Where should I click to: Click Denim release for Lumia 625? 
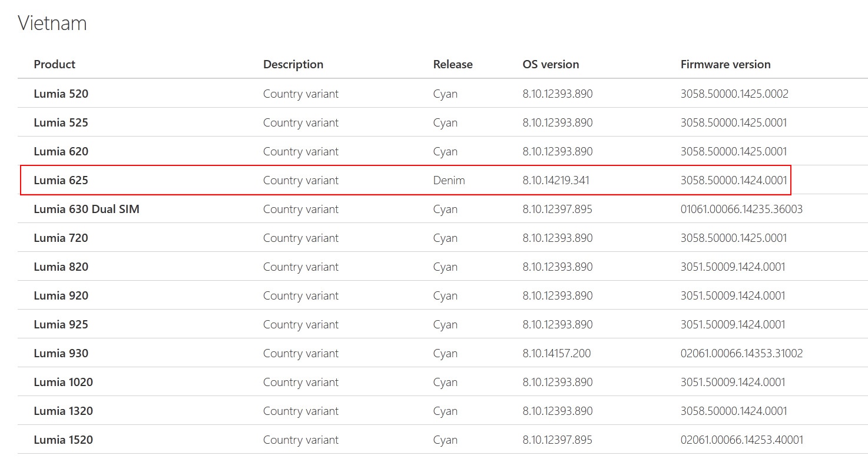pyautogui.click(x=449, y=180)
